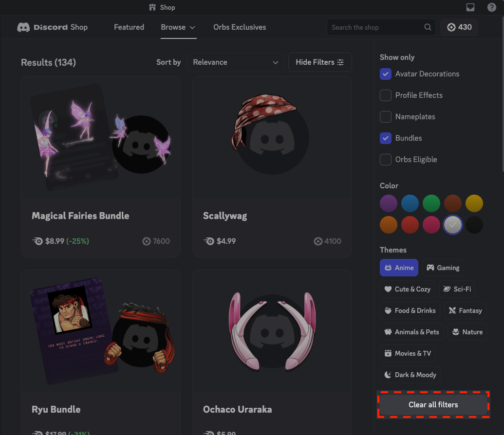Select the Dark & Moody moon chip
Viewport: 504px width, 435px height.
point(410,375)
